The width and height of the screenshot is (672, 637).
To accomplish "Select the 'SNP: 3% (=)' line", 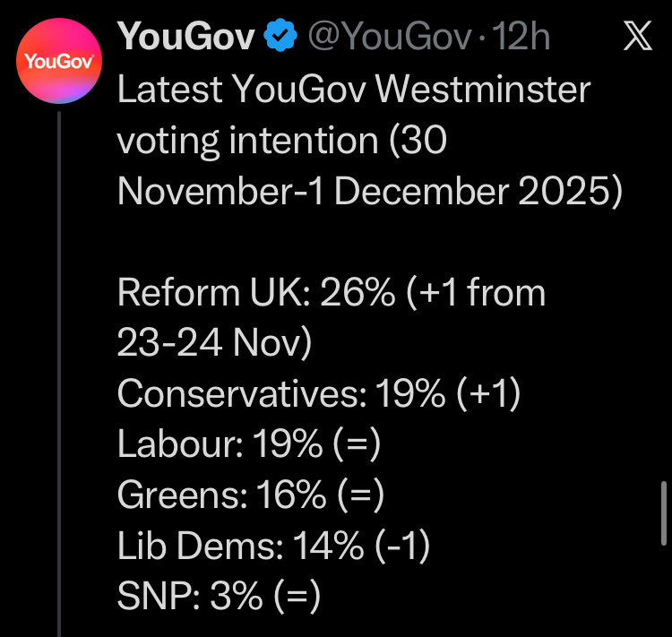I will (x=219, y=596).
